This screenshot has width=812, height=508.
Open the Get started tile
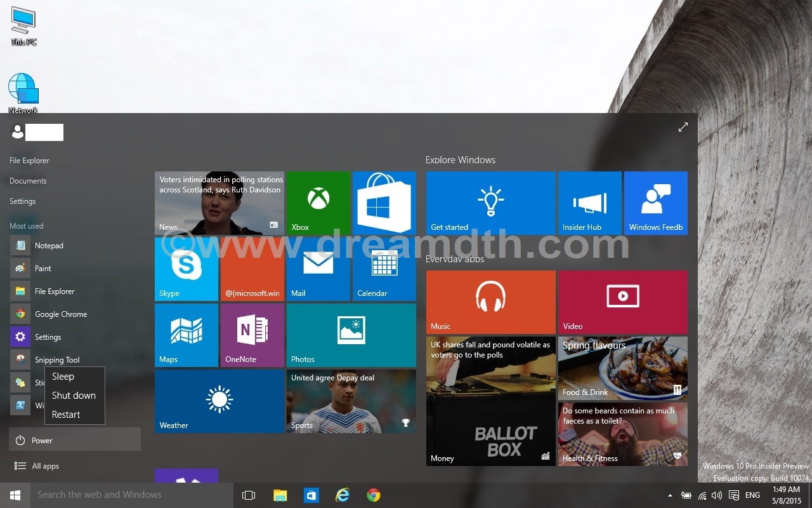tap(490, 203)
